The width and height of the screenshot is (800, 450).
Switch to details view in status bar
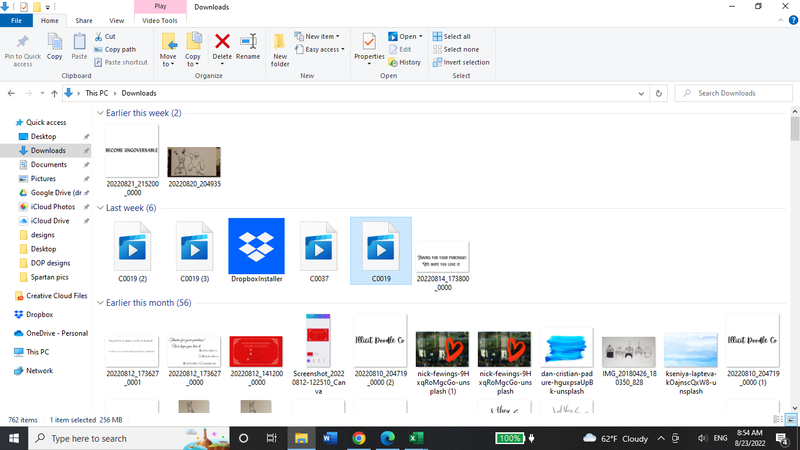click(x=778, y=420)
